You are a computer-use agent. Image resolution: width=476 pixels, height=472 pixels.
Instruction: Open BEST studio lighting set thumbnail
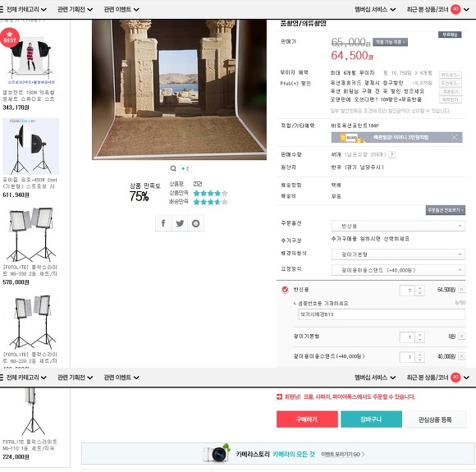(31, 57)
